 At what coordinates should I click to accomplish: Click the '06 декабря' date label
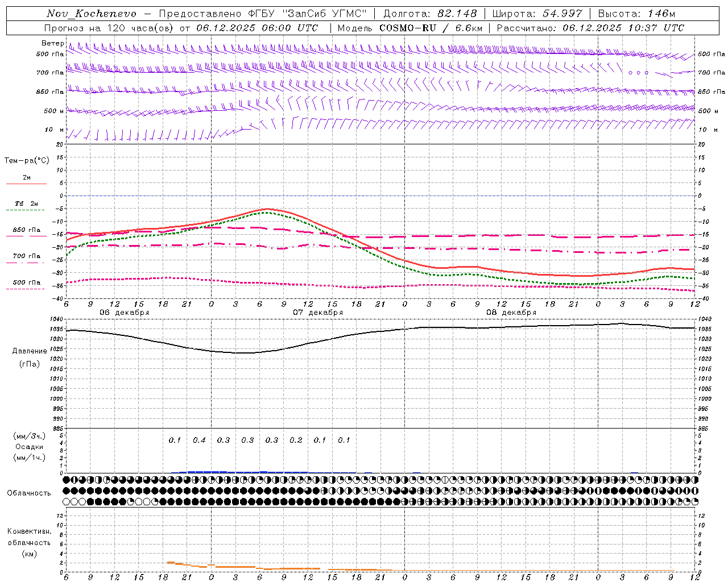pos(125,313)
